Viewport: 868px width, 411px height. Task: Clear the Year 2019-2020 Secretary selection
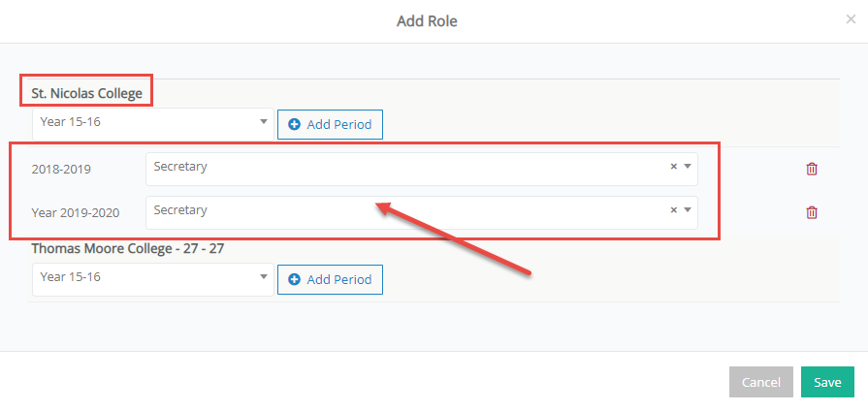674,209
